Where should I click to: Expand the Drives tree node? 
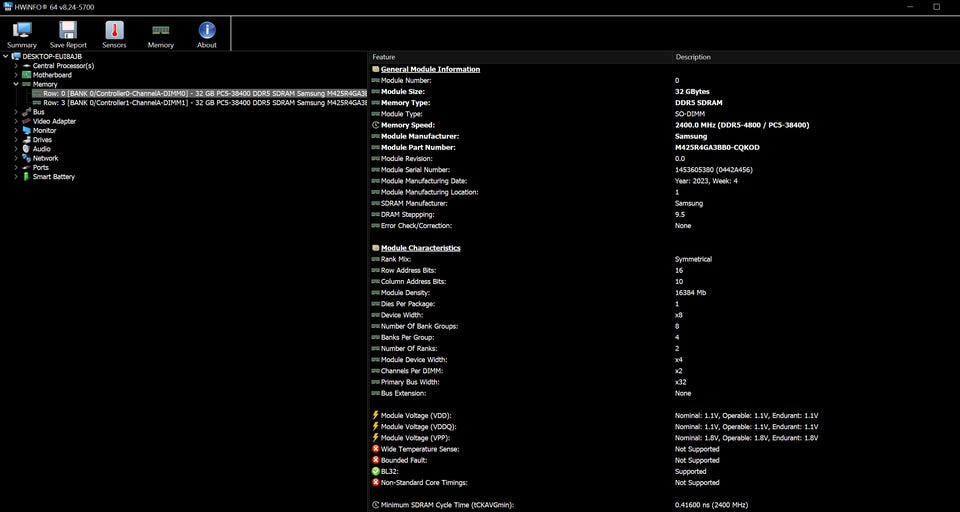(17, 140)
